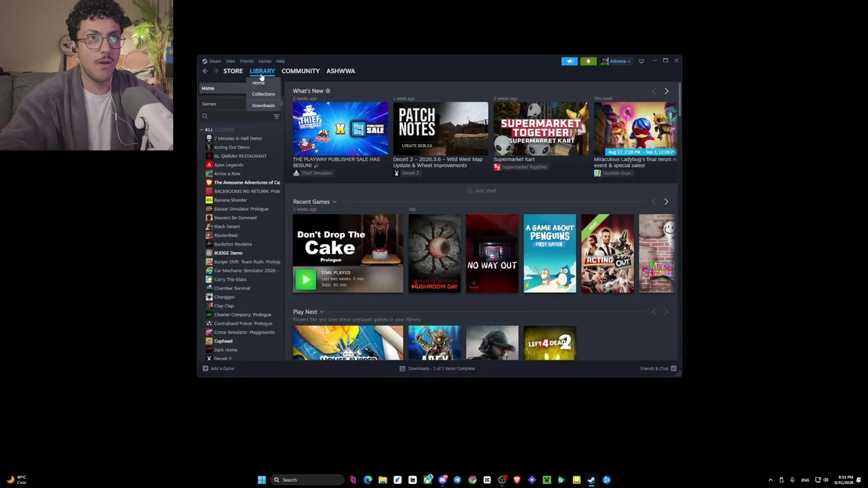Open Microsoft Edge from taskbar
The width and height of the screenshot is (868, 488).
pos(368,480)
